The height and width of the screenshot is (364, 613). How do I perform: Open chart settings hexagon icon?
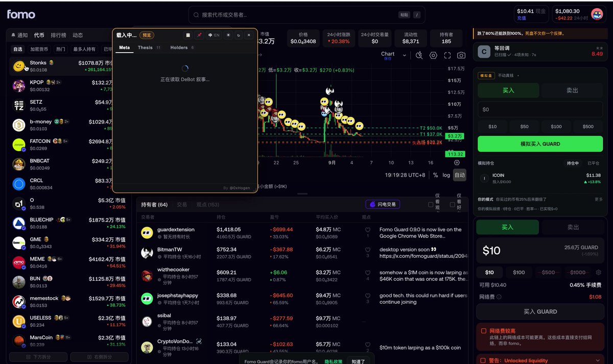pos(433,55)
